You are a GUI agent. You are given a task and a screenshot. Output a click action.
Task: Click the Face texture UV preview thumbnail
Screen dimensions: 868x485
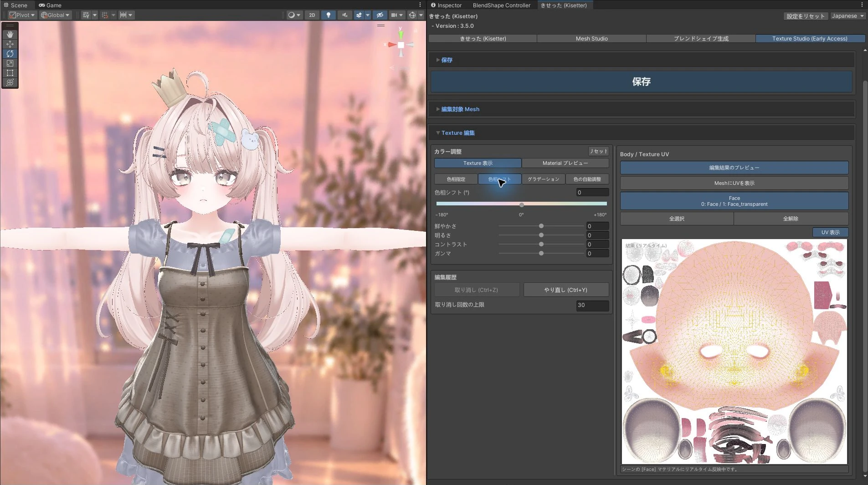(734, 352)
